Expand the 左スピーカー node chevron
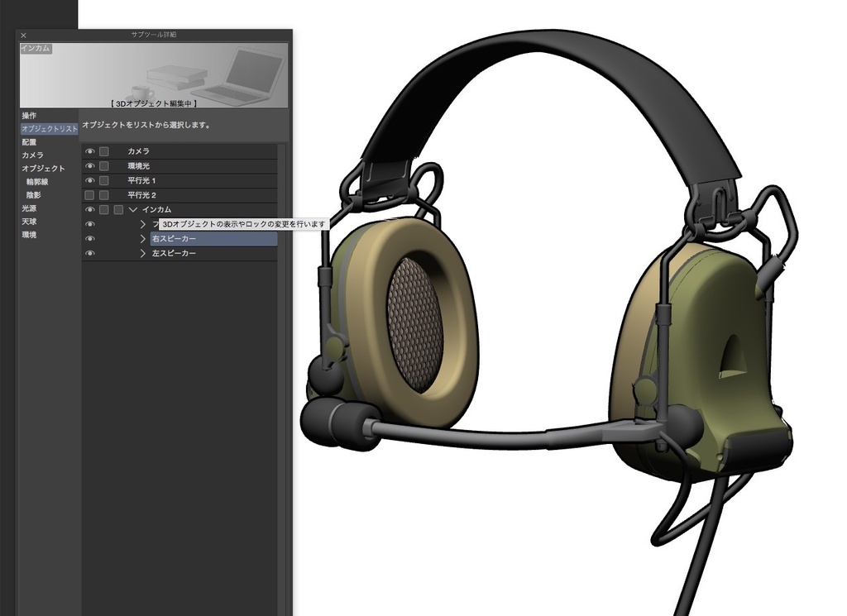Viewport: 847px width, 616px height. coord(142,253)
